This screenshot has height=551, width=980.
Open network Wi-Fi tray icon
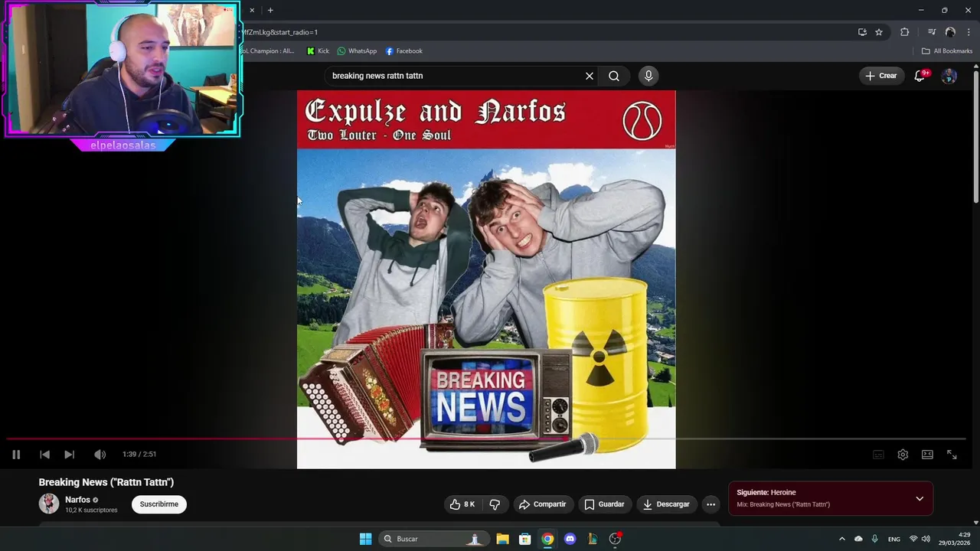click(x=913, y=539)
